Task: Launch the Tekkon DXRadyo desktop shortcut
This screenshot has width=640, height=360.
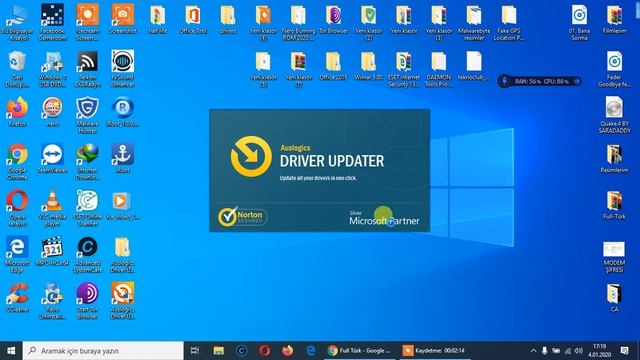Action: (87, 69)
